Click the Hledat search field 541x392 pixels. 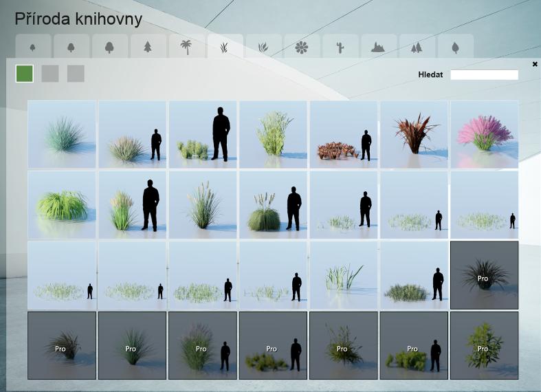point(485,74)
